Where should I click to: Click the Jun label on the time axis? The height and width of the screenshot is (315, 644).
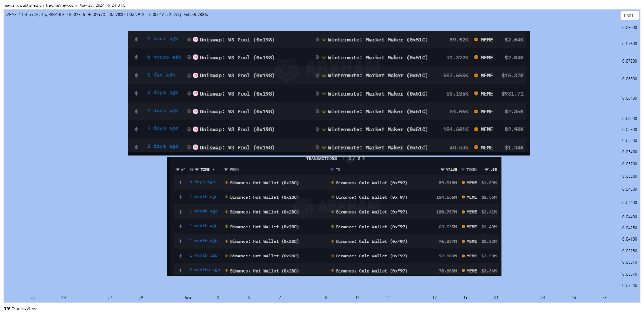[187, 298]
